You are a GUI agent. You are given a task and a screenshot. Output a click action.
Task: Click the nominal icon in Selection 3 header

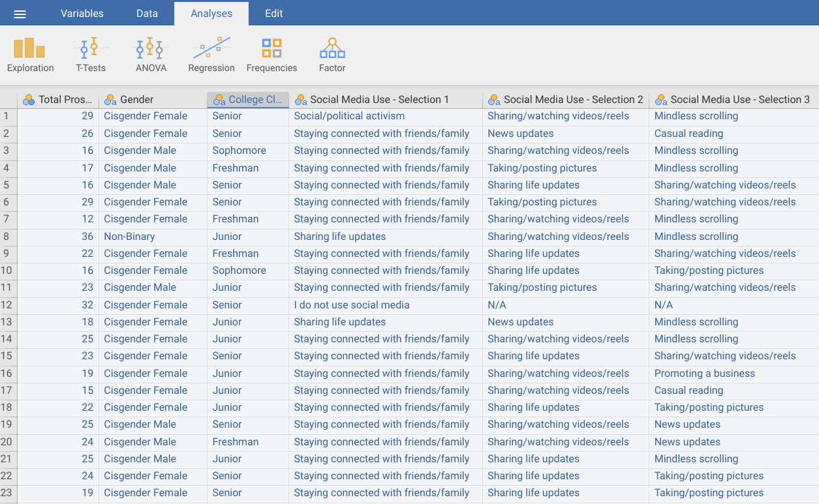660,100
